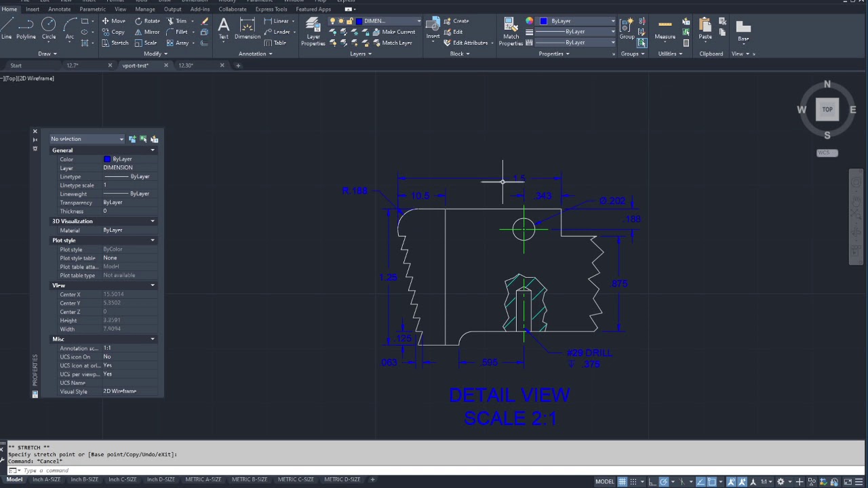
Task: Activate the Trim command
Action: point(177,21)
